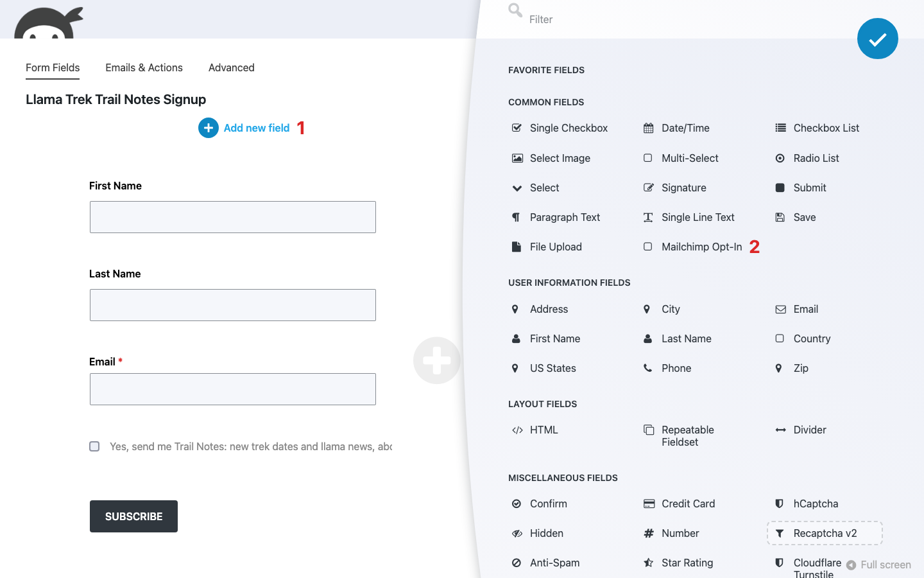The height and width of the screenshot is (578, 924).
Task: Click the HTML code brackets icon
Action: 517,430
